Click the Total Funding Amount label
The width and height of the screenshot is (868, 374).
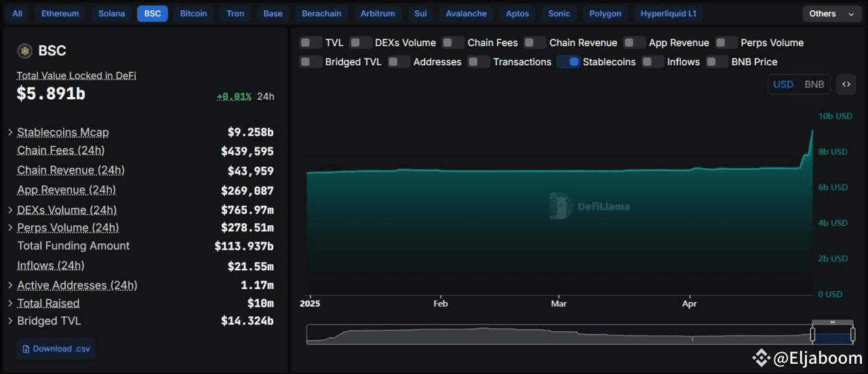coord(73,246)
